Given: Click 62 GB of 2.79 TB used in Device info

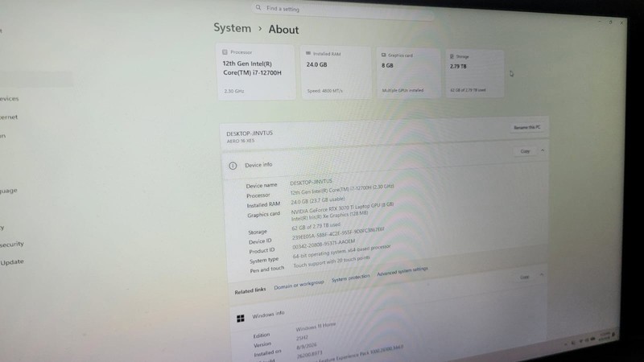Looking at the screenshot, I should pos(316,226).
